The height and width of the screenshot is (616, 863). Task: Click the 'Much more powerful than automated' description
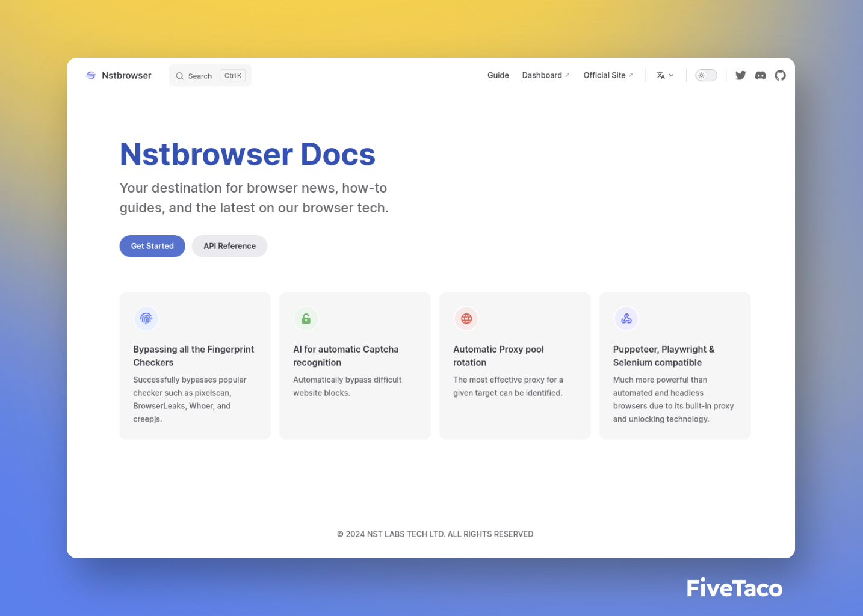(673, 399)
